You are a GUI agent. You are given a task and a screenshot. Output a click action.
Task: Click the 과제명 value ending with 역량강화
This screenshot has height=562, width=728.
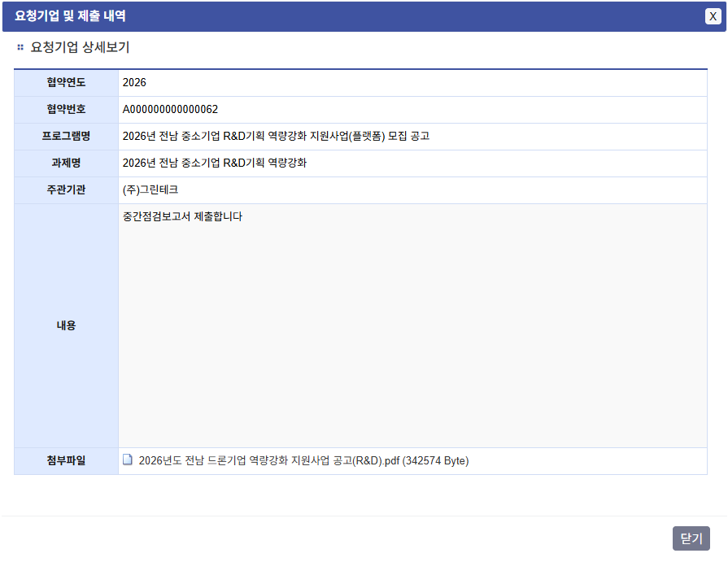[215, 163]
